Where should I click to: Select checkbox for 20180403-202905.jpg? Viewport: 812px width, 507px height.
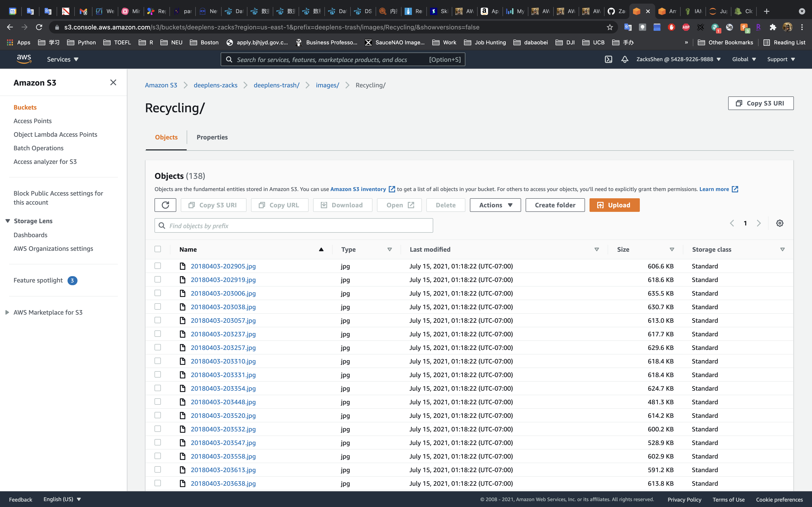tap(158, 266)
